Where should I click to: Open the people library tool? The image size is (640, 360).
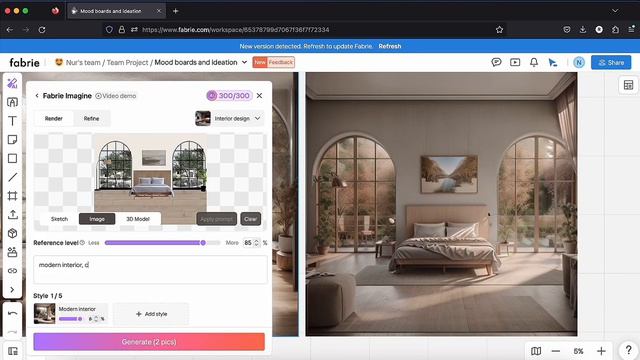(x=12, y=252)
